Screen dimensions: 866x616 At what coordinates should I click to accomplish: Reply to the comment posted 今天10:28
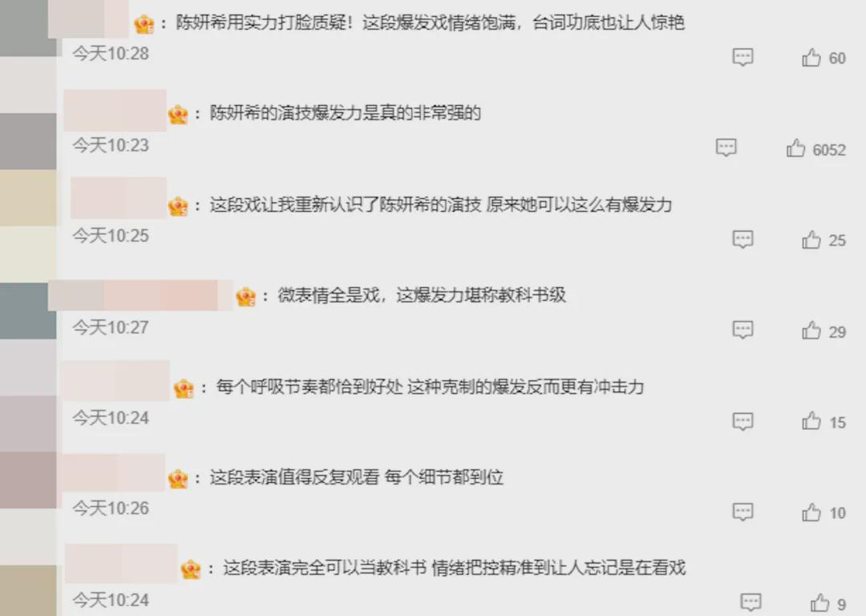coord(743,57)
